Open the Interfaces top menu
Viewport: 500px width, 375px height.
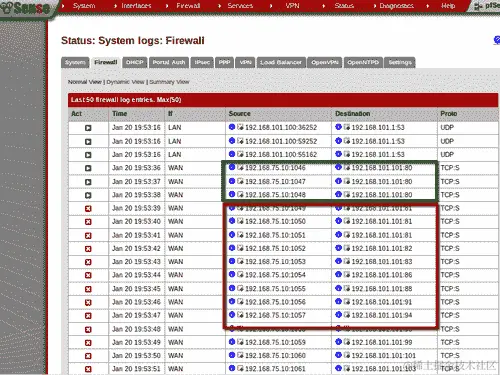(136, 6)
